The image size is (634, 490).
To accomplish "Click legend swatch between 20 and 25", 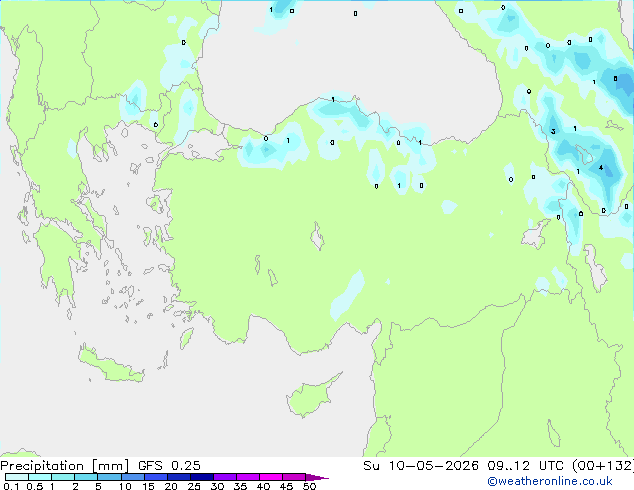I will [178, 477].
